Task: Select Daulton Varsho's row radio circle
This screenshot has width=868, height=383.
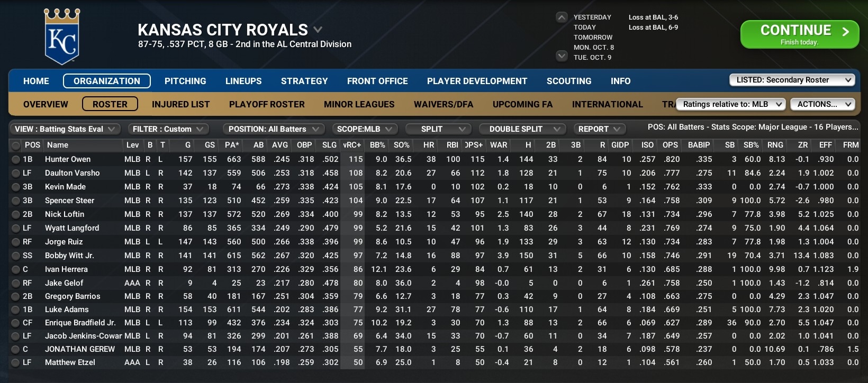Action: point(16,173)
